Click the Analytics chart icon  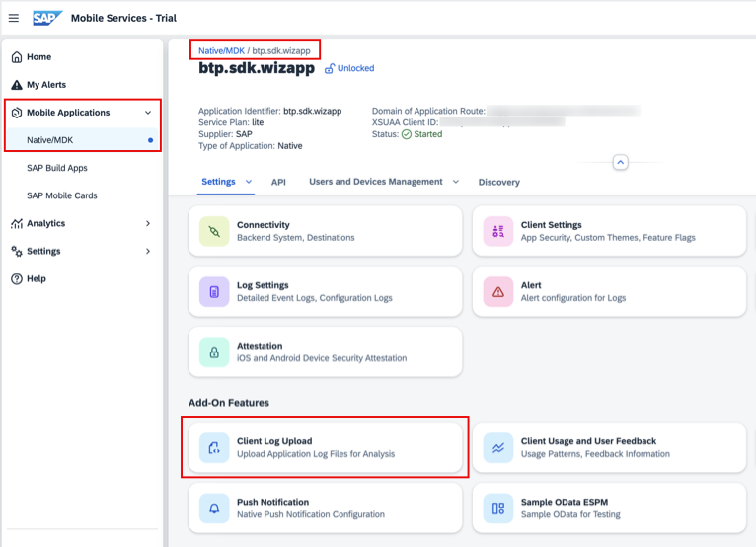pyautogui.click(x=17, y=223)
